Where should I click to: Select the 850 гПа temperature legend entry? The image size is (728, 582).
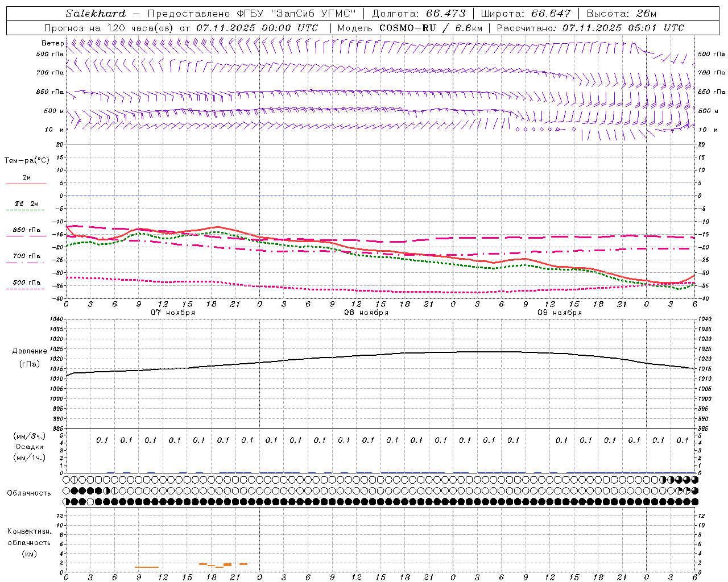[x=27, y=230]
